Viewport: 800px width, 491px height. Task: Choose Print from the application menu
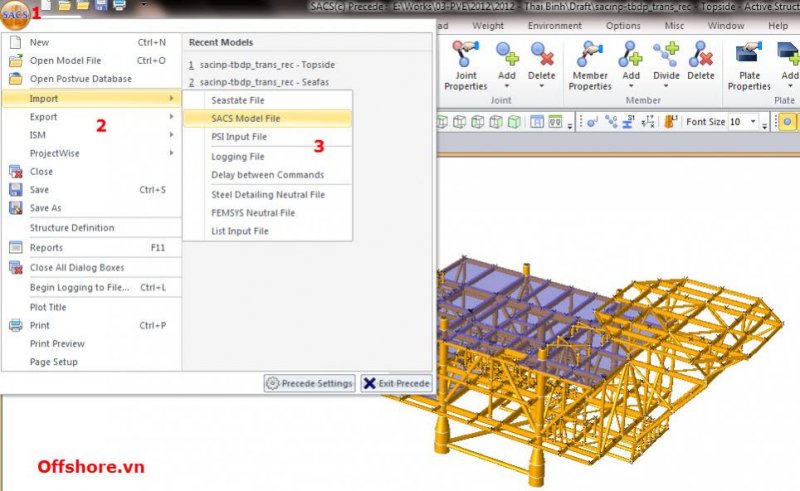pos(92,326)
